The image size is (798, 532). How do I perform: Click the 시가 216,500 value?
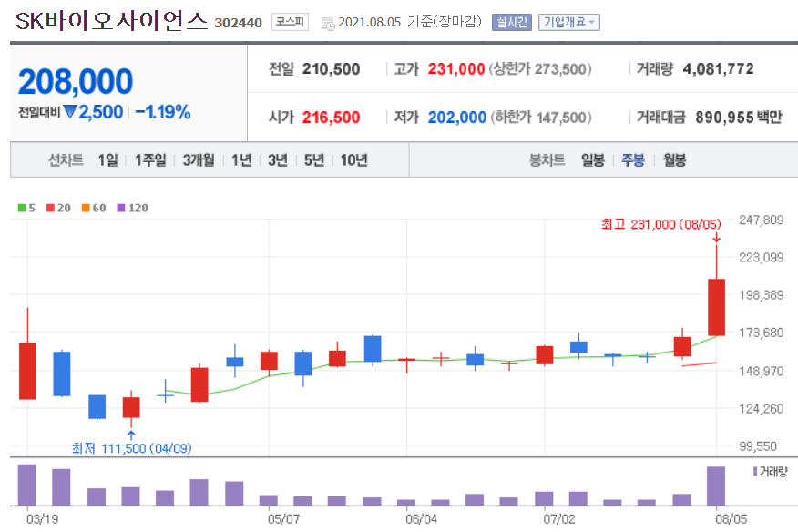click(x=331, y=118)
